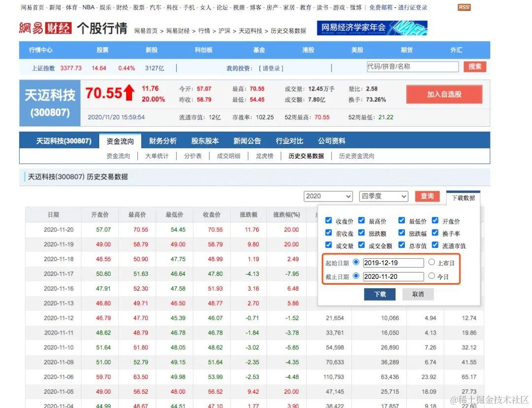Click the start date field 2019-12-19
Viewport: 532px width, 408px height.
[x=393, y=263]
